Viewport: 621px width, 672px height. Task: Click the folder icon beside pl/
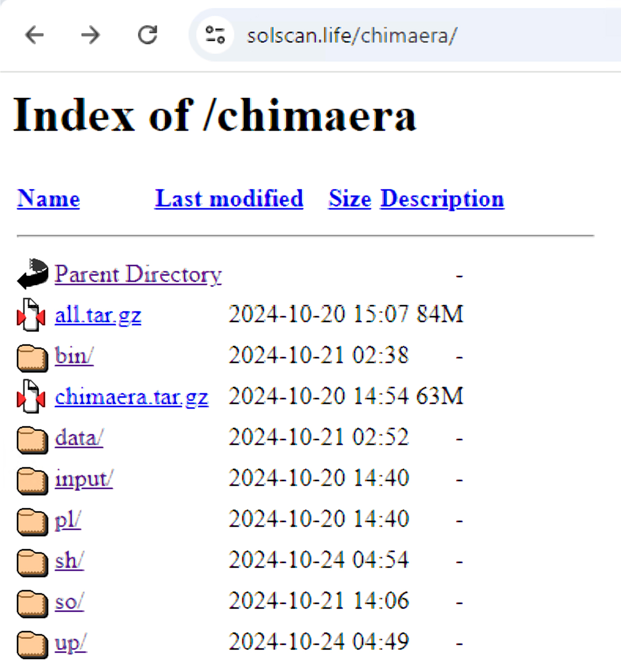pos(32,522)
